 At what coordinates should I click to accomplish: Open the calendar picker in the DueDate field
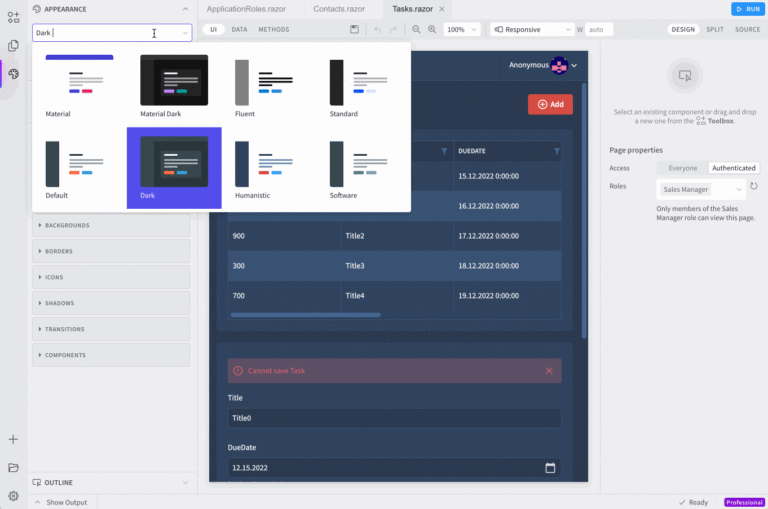click(x=550, y=467)
